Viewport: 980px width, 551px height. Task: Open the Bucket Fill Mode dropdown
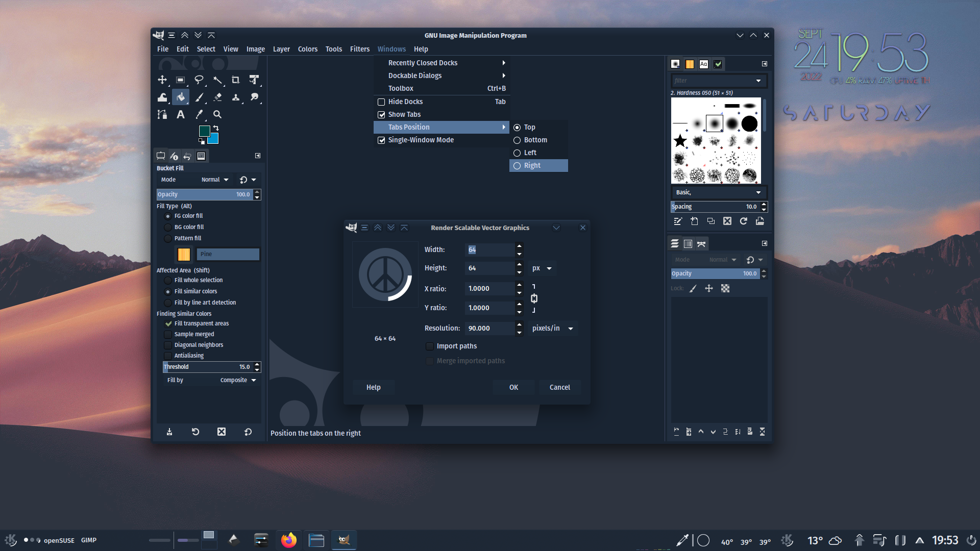tap(214, 180)
